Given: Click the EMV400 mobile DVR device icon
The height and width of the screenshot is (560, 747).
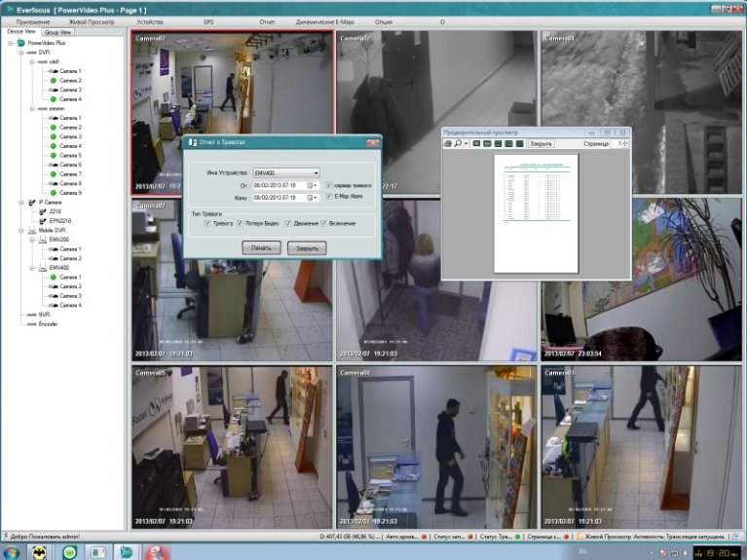Looking at the screenshot, I should 43,268.
